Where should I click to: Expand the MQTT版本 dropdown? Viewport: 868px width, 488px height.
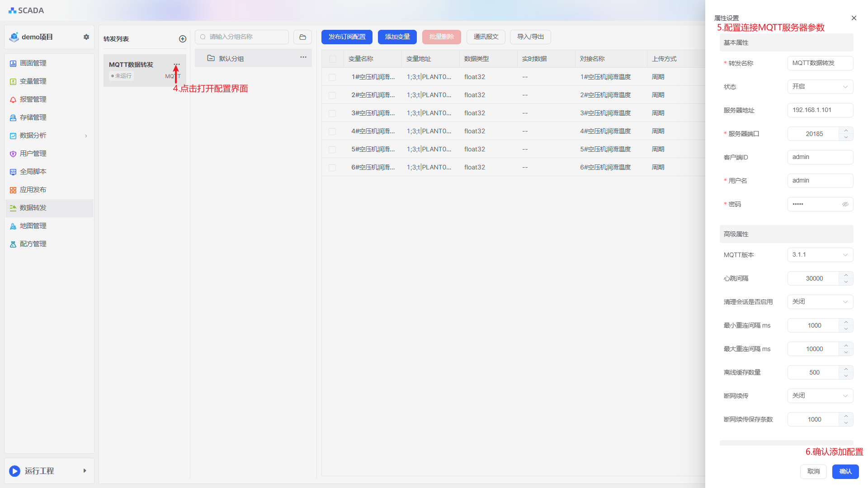pos(820,255)
